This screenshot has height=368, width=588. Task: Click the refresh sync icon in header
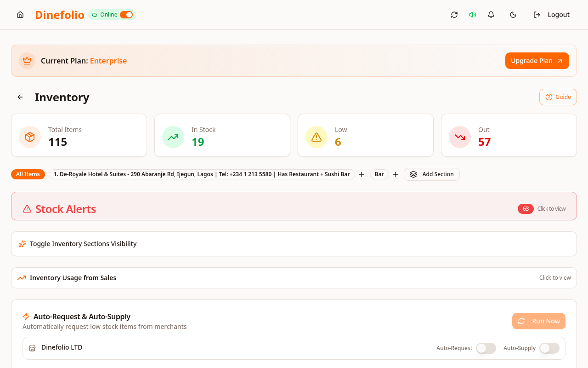coord(454,15)
